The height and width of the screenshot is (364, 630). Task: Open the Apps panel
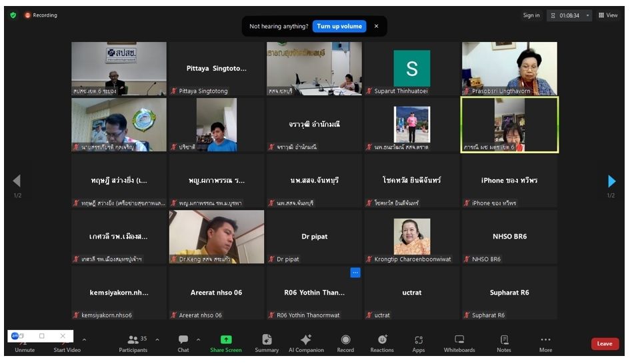pyautogui.click(x=419, y=343)
